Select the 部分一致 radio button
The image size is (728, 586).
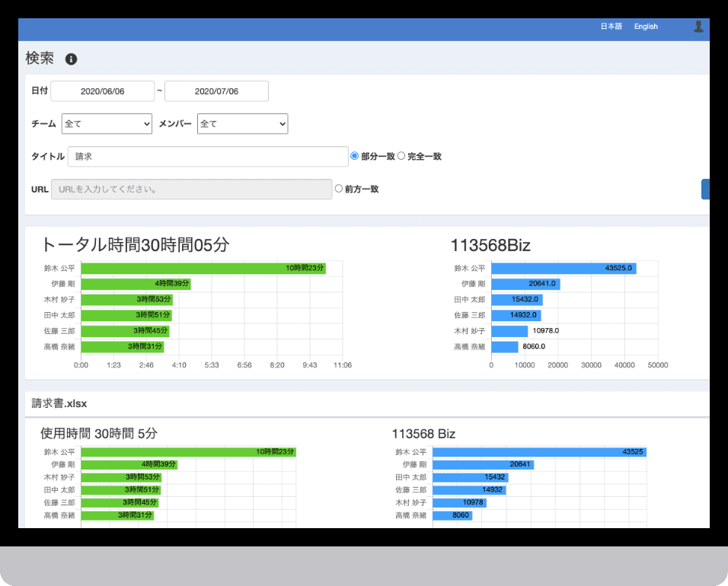pyautogui.click(x=355, y=156)
